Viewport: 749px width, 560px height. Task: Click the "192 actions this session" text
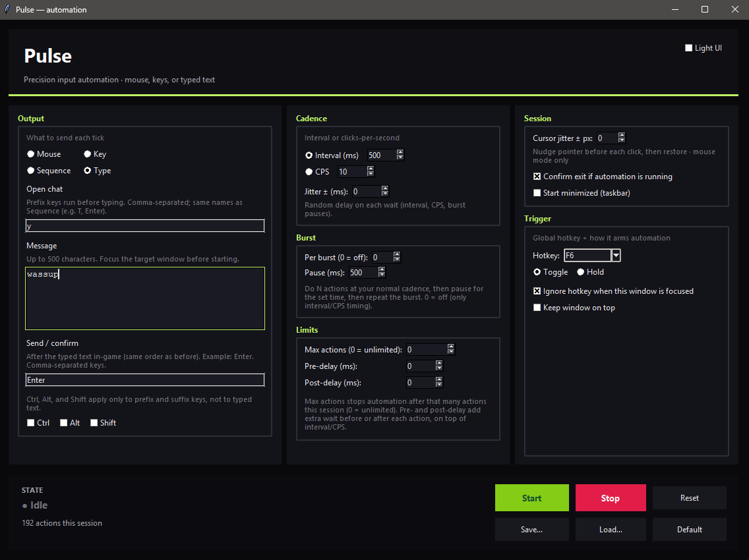pos(62,523)
